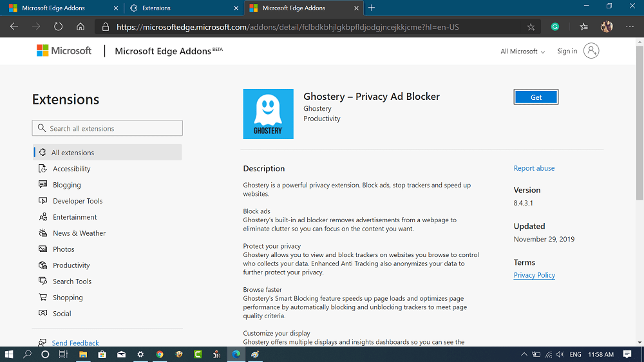Image resolution: width=644 pixels, height=362 pixels.
Task: Open Settings gear on taskbar
Action: (x=140, y=354)
